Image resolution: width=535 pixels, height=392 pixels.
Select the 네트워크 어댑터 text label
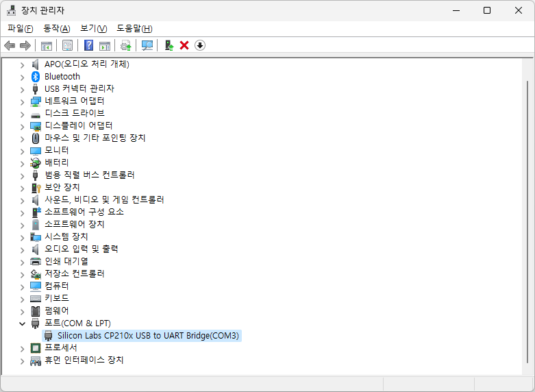tap(75, 101)
